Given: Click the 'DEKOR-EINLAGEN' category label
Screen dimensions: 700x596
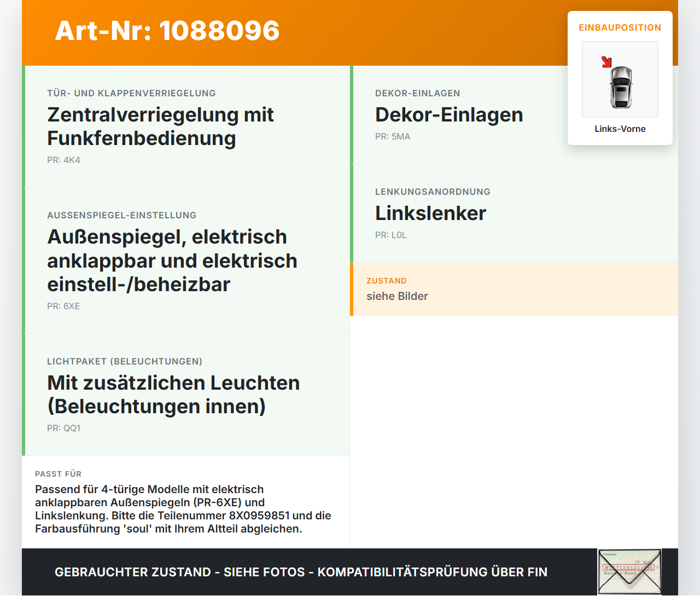Looking at the screenshot, I should tap(417, 93).
